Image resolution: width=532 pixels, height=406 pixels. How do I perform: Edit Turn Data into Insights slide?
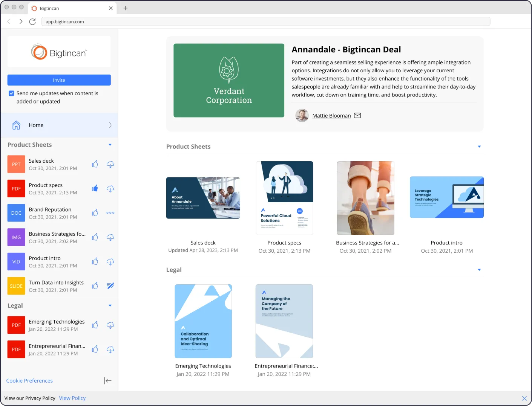point(110,286)
